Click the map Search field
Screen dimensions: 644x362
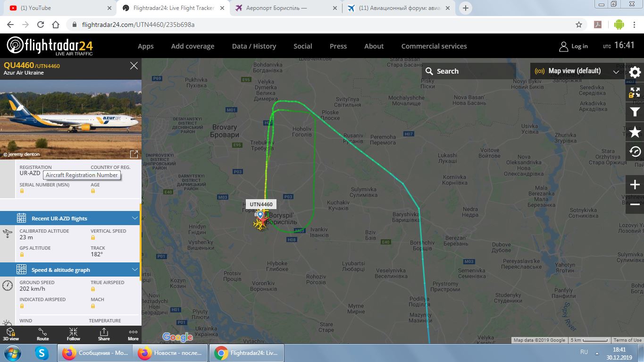click(x=469, y=71)
